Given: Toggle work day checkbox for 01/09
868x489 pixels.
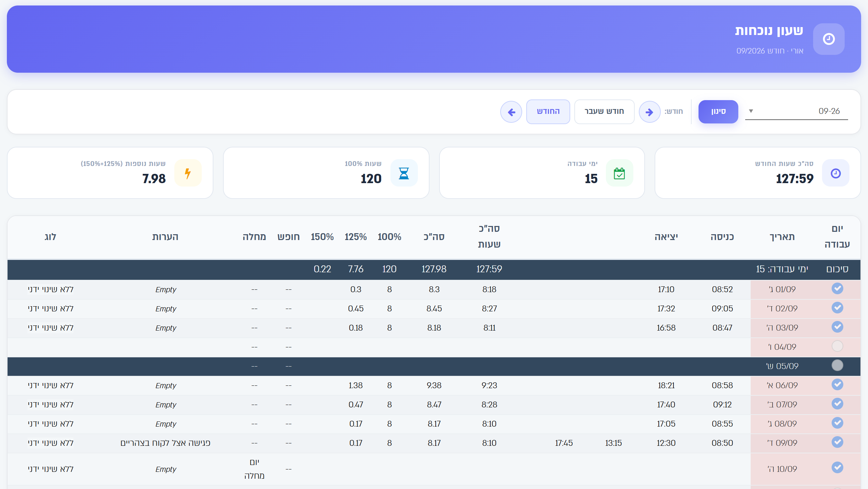Looking at the screenshot, I should [x=837, y=289].
